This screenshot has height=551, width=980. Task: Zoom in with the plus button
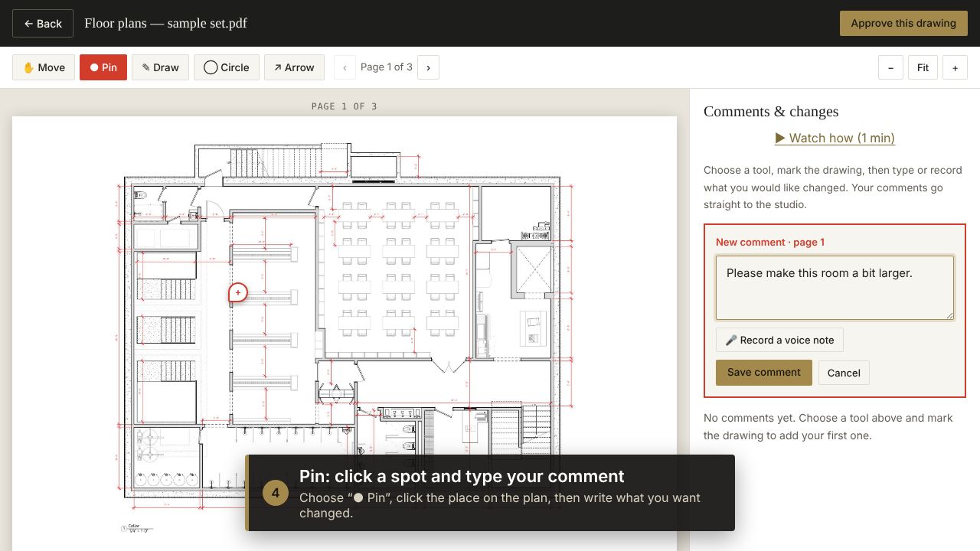pos(955,67)
